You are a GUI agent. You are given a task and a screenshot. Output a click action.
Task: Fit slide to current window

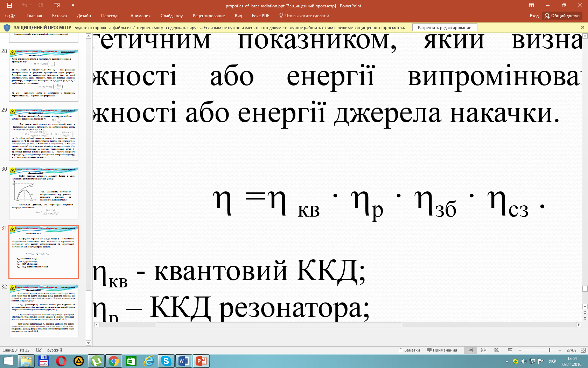click(x=583, y=350)
